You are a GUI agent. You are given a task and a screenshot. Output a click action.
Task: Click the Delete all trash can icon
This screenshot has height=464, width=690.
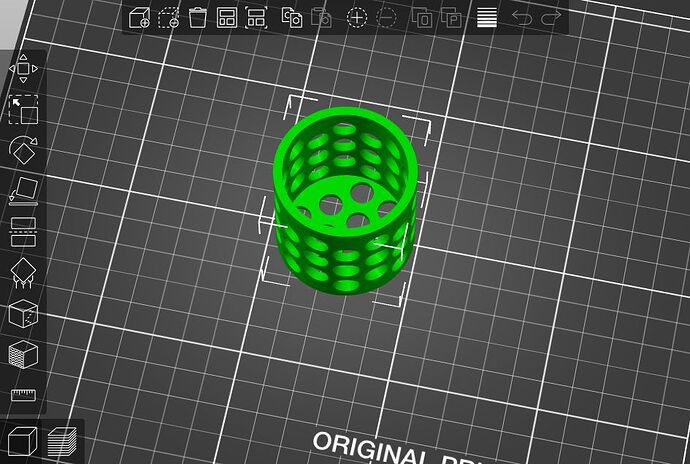pos(198,18)
